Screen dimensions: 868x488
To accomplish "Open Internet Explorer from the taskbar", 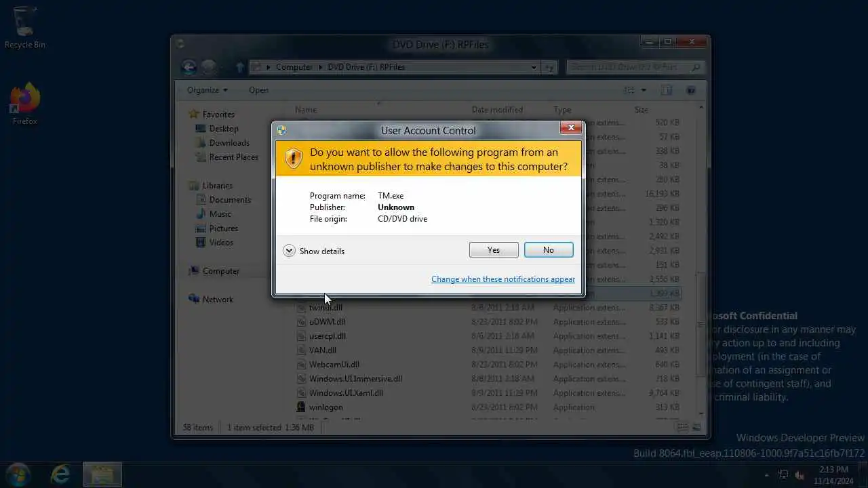I will click(x=60, y=474).
